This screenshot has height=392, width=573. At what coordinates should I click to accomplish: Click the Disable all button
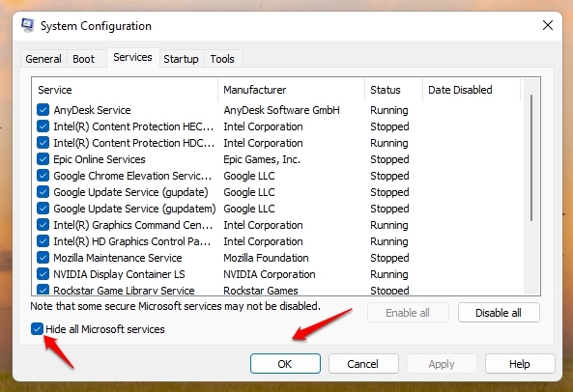[x=499, y=313]
